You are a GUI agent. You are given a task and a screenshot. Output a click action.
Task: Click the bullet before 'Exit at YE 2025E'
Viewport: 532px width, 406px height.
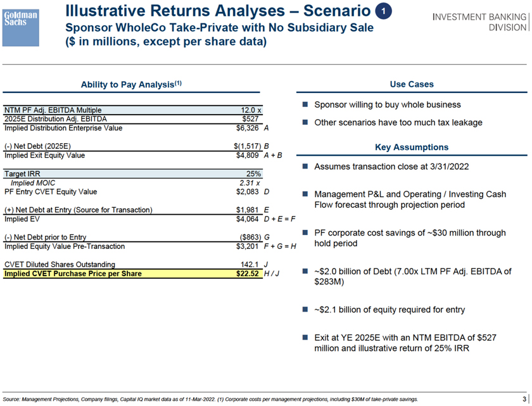coord(305,338)
